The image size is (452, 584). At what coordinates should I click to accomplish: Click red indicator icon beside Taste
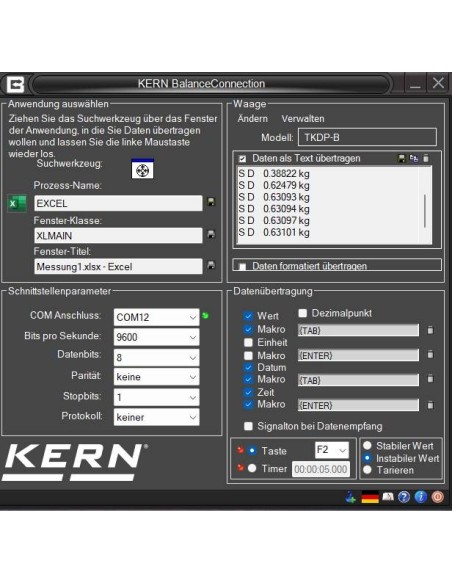241,450
